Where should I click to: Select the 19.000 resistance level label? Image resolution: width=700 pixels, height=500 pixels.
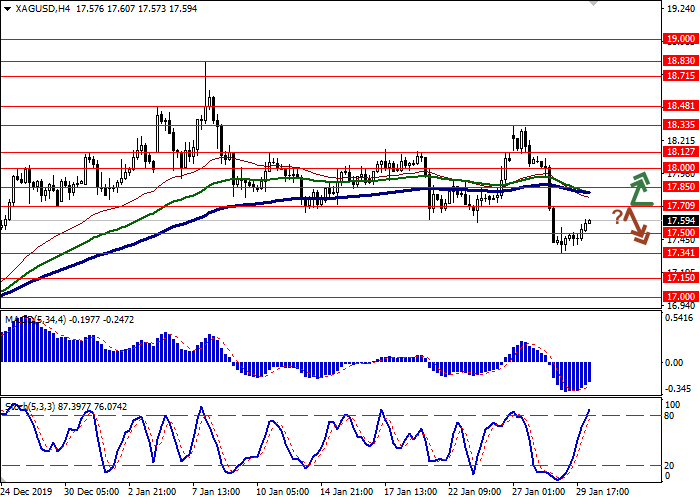pos(679,40)
